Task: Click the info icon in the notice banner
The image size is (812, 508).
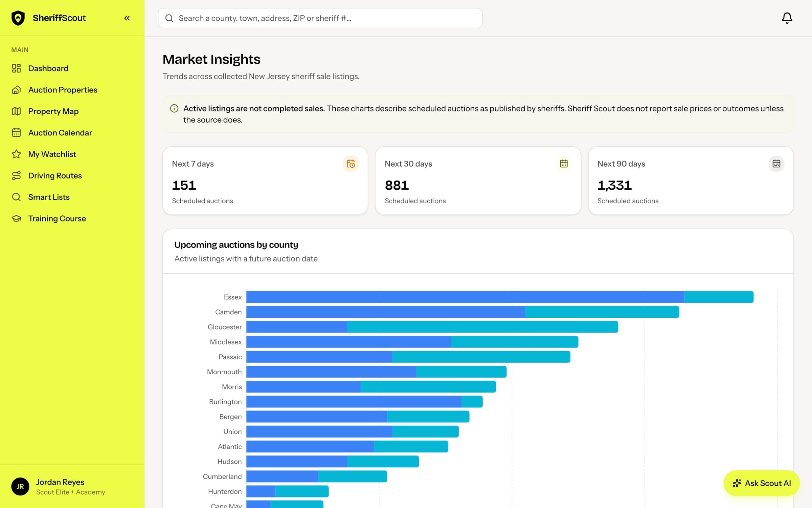Action: [174, 108]
